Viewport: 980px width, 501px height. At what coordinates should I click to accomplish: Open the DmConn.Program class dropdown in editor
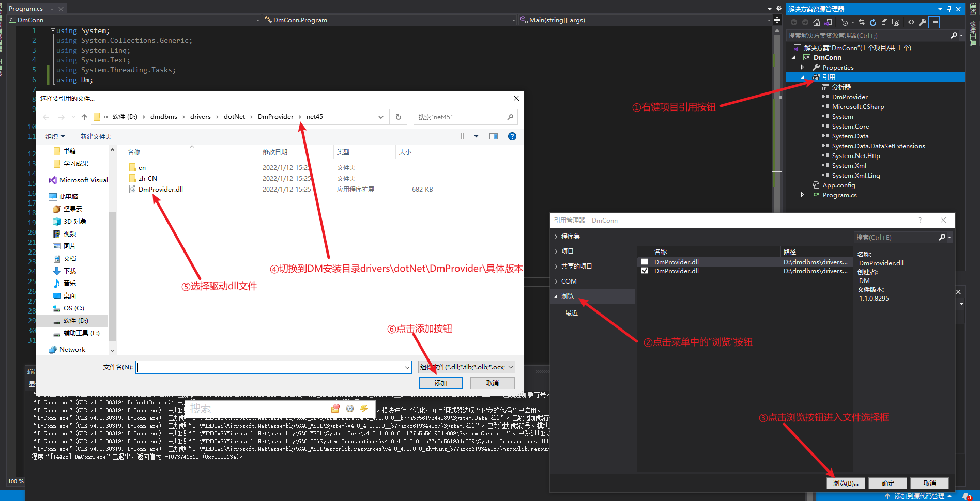(x=513, y=20)
